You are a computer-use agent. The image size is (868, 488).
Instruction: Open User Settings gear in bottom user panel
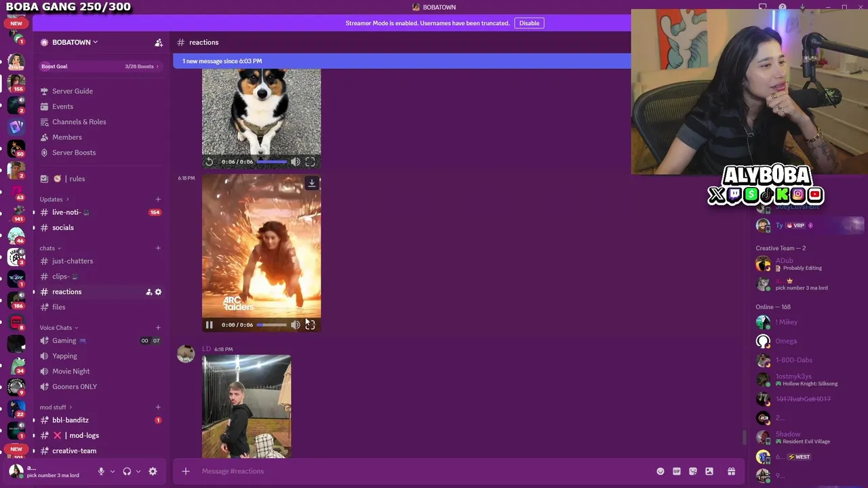[x=153, y=472]
